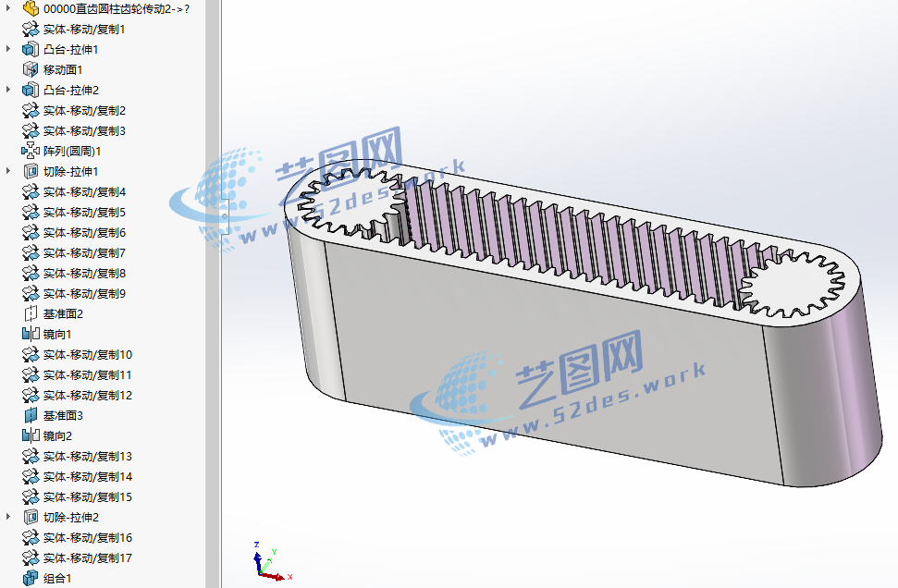Select the 凸台-拉伸2 label
Screen dimensions: 898x588
71,91
